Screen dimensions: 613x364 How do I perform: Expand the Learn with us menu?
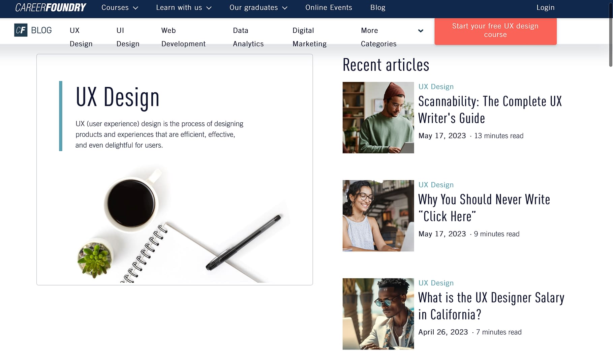pyautogui.click(x=184, y=7)
